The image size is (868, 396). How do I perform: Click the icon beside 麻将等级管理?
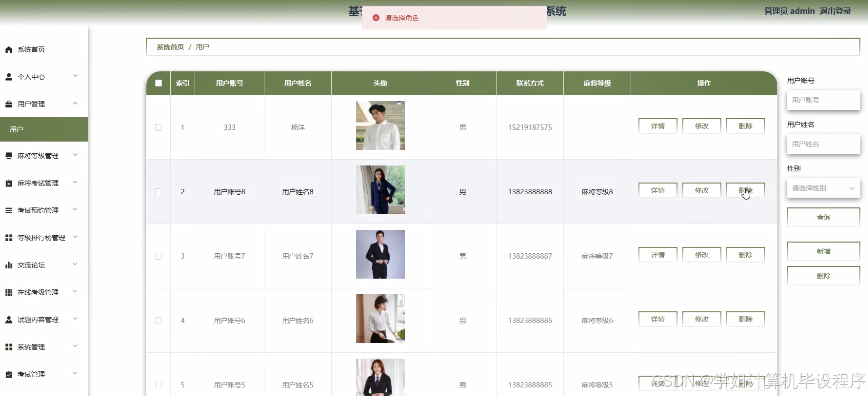(9, 156)
